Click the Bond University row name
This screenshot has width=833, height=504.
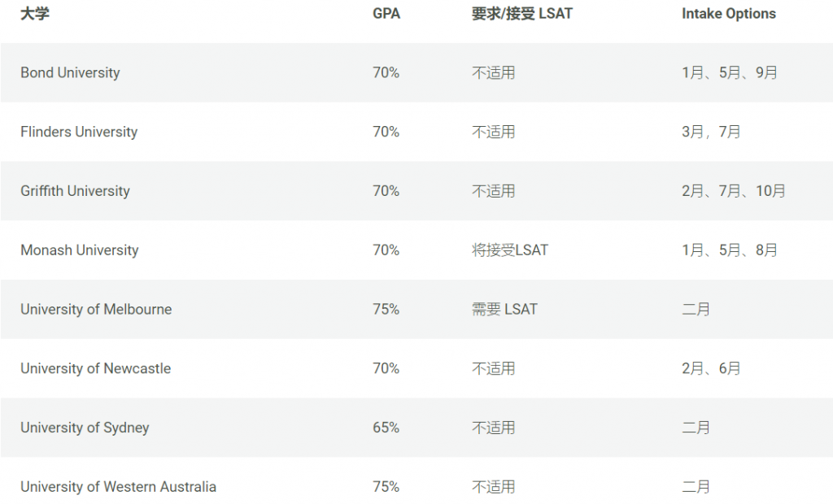click(70, 73)
